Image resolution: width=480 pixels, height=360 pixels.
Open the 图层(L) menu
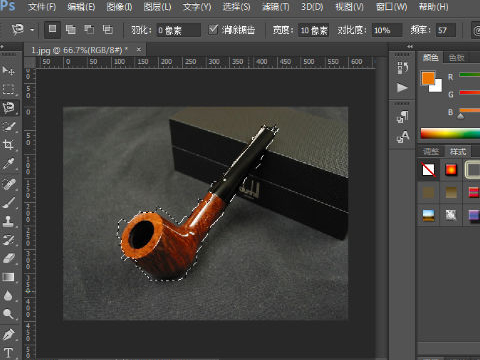coord(157,7)
